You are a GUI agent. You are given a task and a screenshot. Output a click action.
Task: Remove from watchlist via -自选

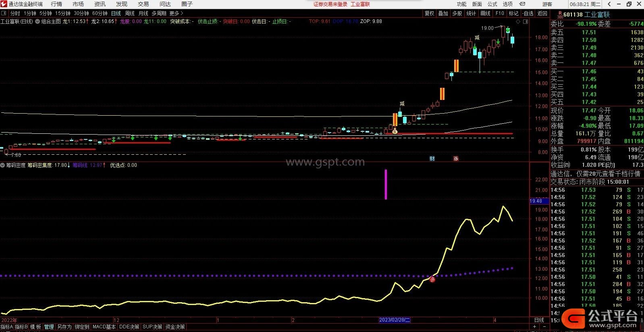pos(528,13)
